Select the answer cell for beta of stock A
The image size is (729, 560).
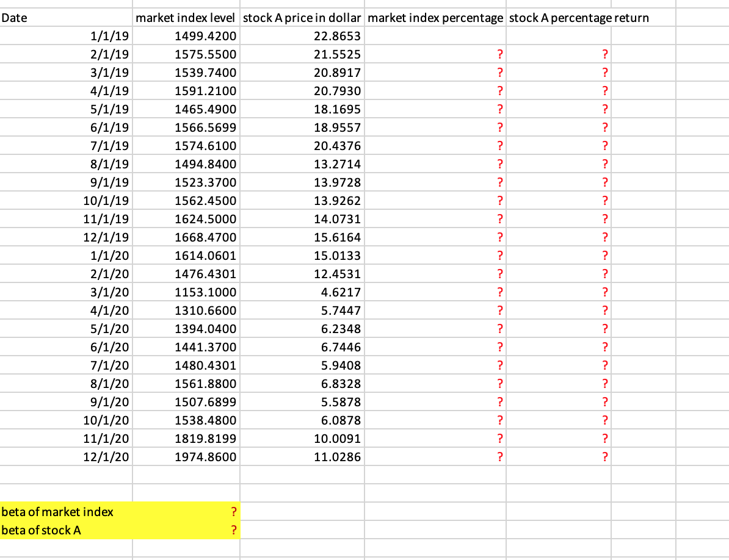tap(186, 530)
